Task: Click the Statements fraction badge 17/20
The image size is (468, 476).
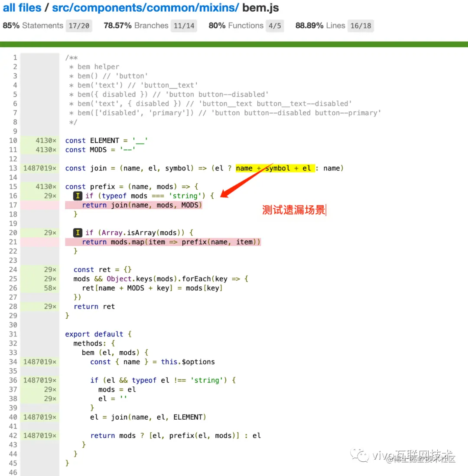Action: tap(79, 26)
